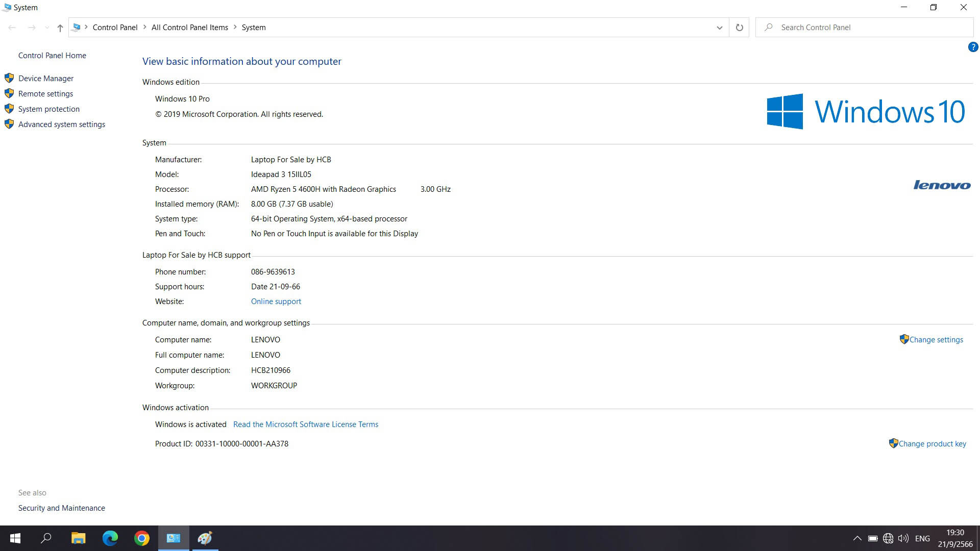Show hidden system tray icons
The height and width of the screenshot is (551, 980).
click(857, 539)
